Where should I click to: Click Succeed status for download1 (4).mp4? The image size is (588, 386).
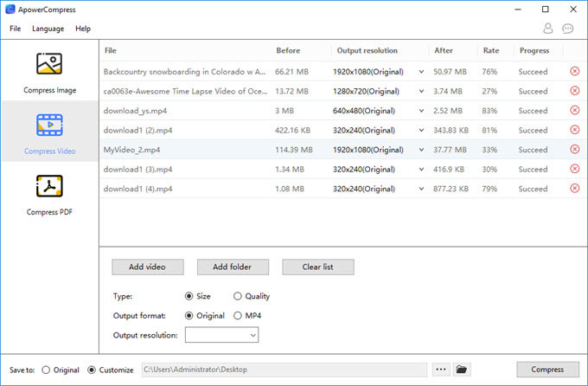533,189
